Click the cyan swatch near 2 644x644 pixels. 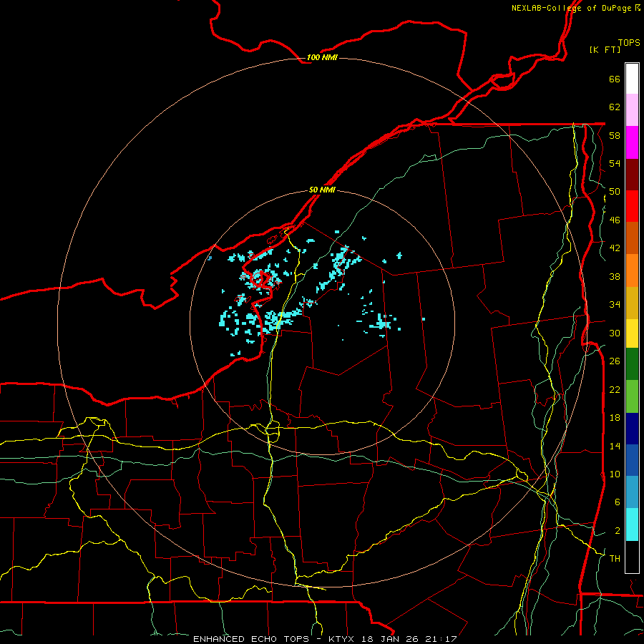(632, 525)
